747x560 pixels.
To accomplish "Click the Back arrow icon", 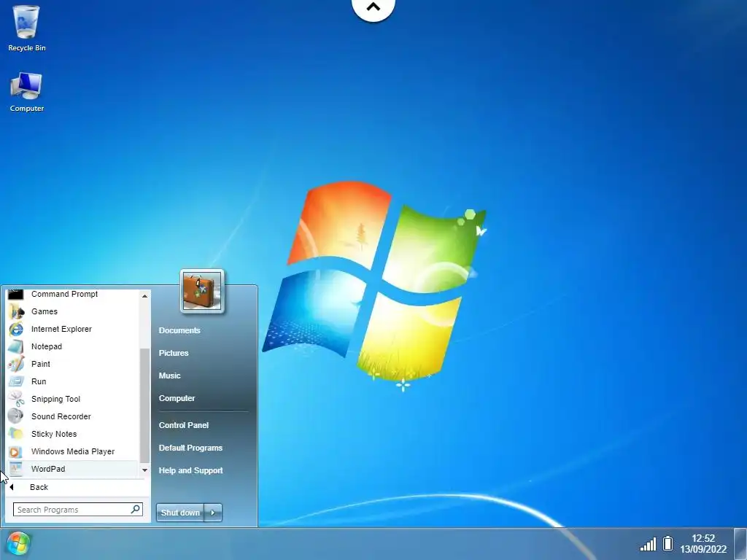I will 12,487.
